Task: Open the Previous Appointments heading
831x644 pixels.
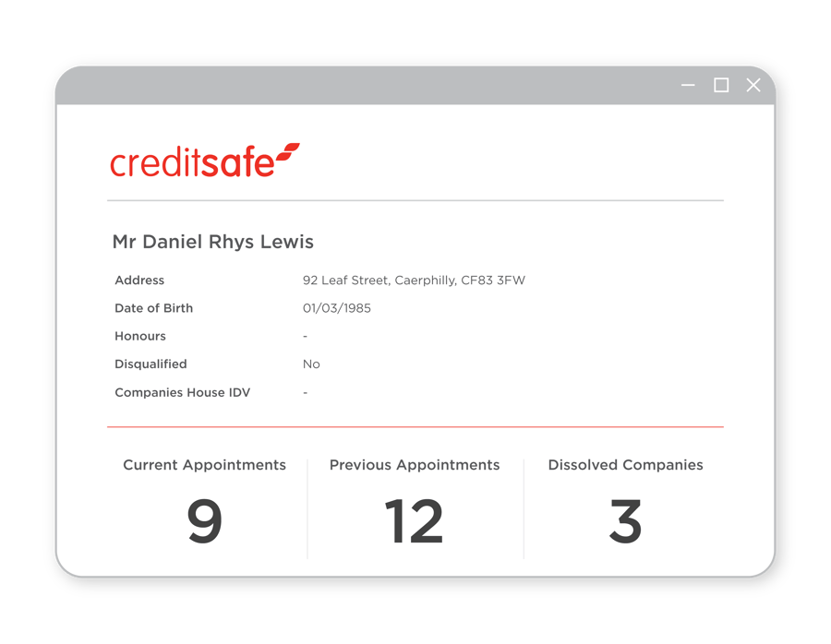Action: (415, 465)
